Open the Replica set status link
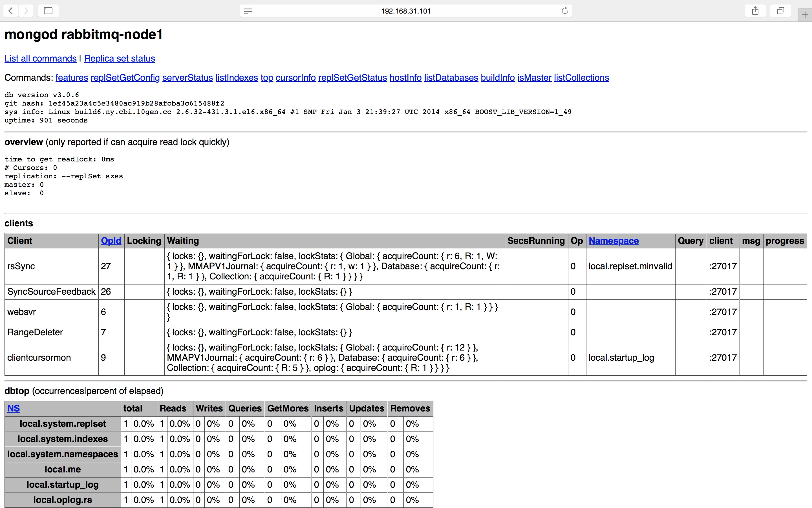 click(x=120, y=58)
